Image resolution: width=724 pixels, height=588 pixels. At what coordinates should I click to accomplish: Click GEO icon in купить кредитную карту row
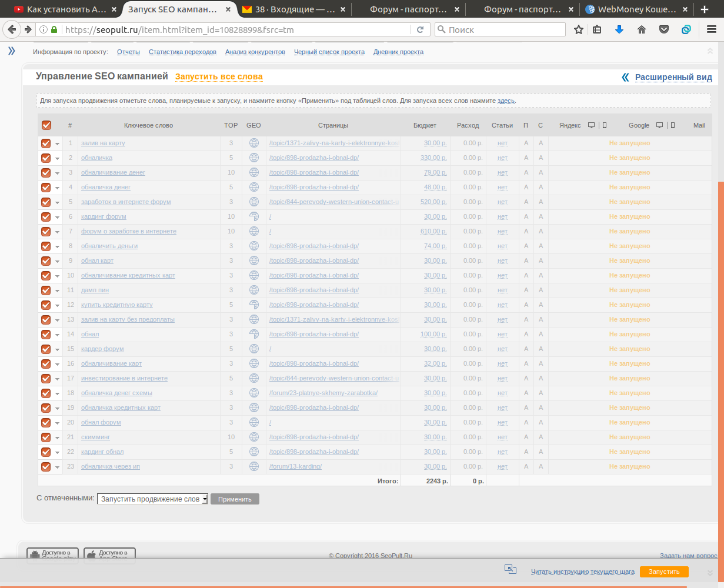pos(254,305)
